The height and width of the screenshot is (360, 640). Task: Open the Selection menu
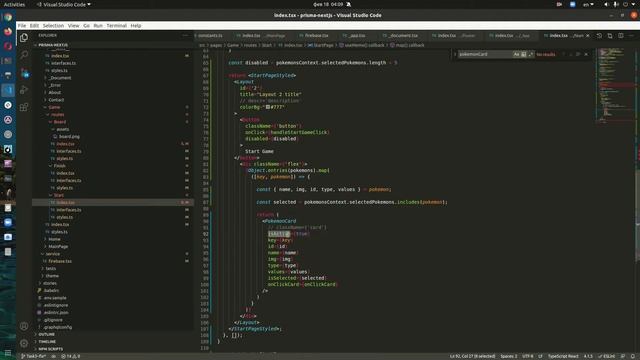click(53, 25)
